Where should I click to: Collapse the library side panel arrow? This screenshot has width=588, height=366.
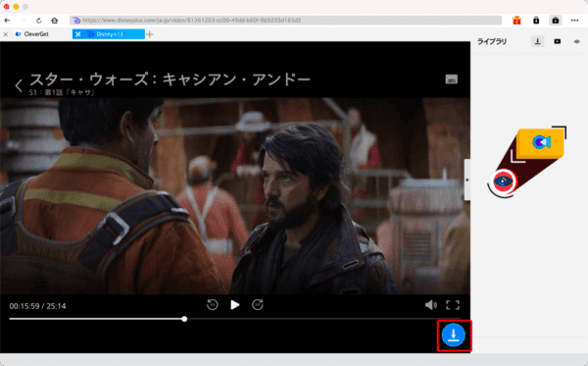pos(466,180)
